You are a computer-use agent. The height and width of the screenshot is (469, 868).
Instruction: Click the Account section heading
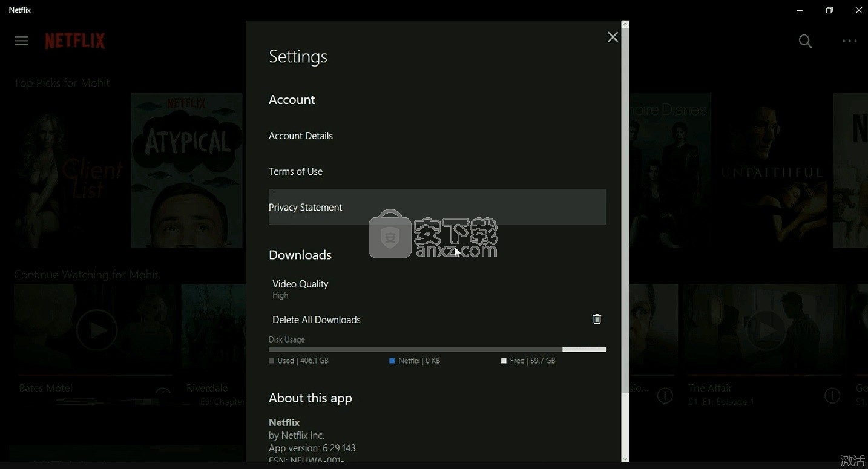point(292,100)
